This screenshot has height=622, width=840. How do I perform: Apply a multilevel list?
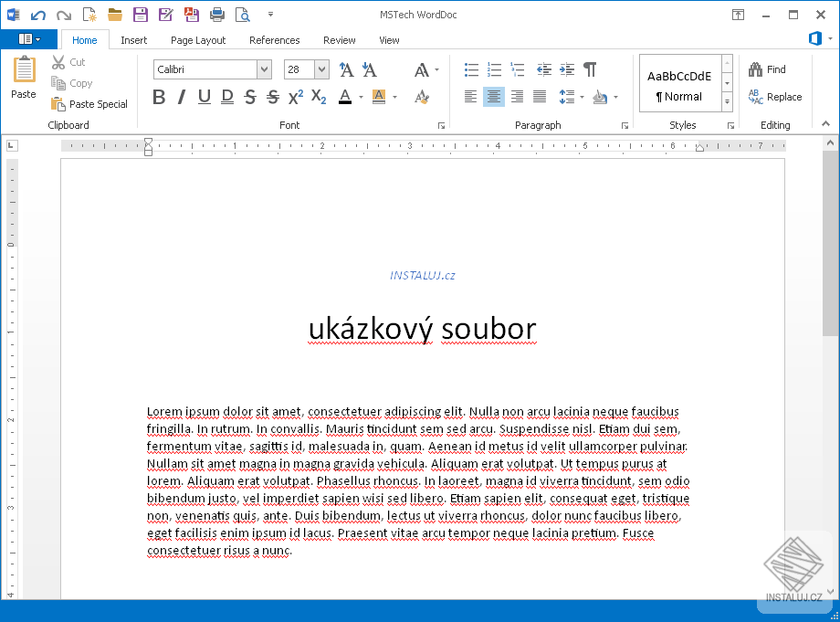[517, 69]
